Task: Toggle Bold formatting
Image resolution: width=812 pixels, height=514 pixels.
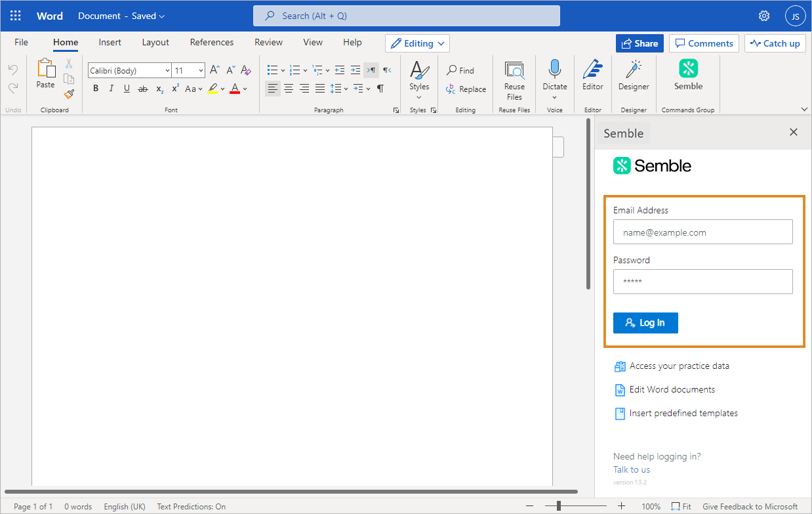Action: coord(96,89)
